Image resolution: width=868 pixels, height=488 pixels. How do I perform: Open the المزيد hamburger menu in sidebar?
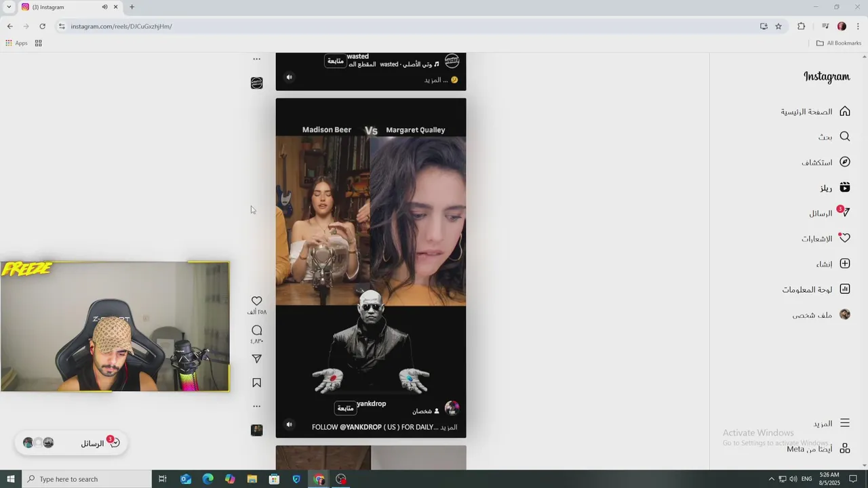coord(831,423)
